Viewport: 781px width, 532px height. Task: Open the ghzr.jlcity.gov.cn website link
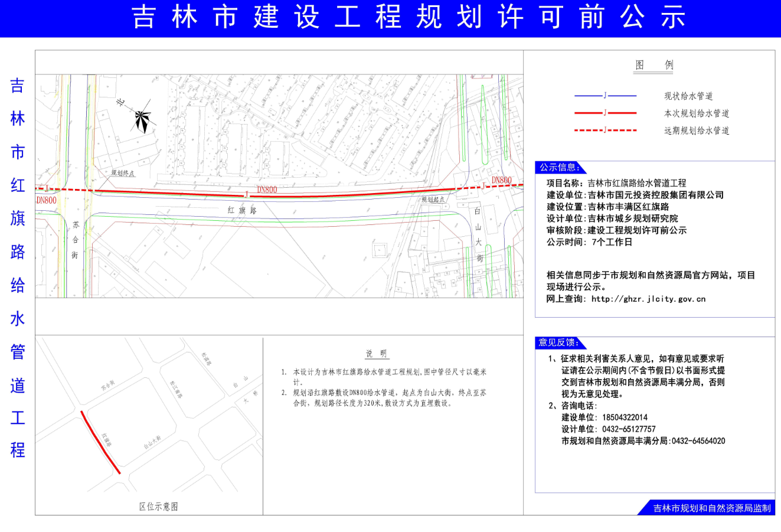[648, 299]
